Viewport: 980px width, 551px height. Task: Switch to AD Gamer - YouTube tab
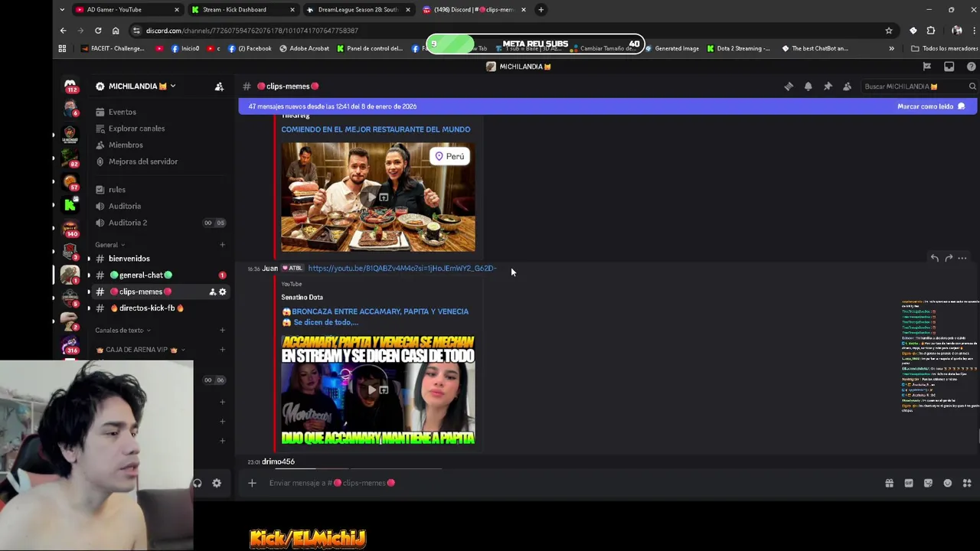127,10
